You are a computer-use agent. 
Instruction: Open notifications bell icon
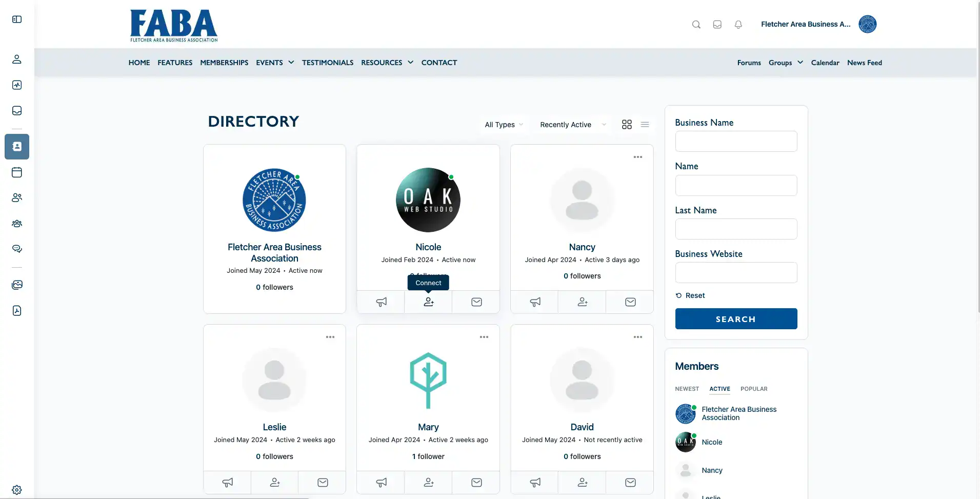pos(738,24)
